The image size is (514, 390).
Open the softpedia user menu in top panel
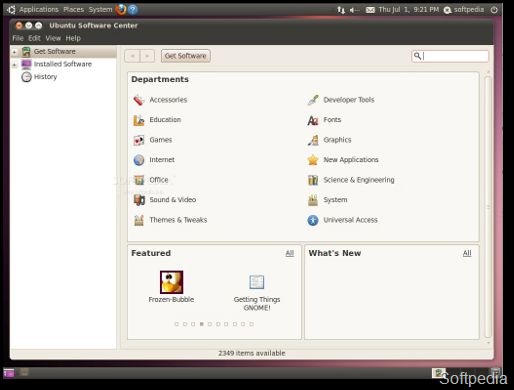464,10
